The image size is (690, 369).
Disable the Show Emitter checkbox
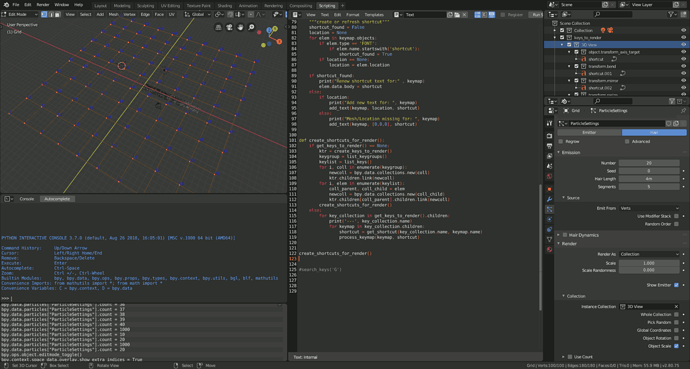pyautogui.click(x=676, y=285)
